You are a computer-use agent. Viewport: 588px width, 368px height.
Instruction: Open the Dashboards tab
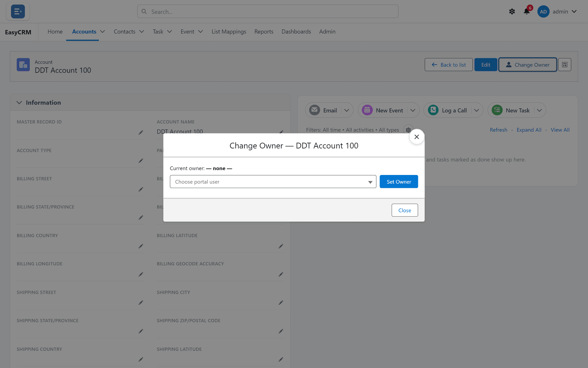[x=296, y=31]
